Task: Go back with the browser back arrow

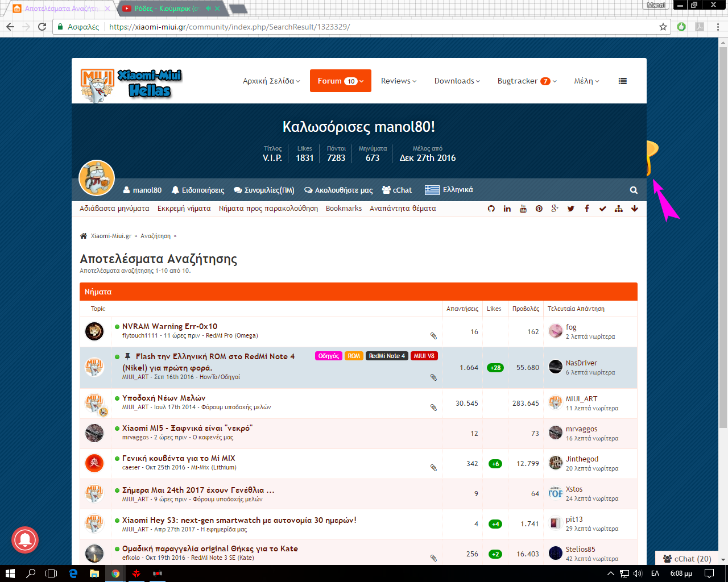Action: coord(10,27)
